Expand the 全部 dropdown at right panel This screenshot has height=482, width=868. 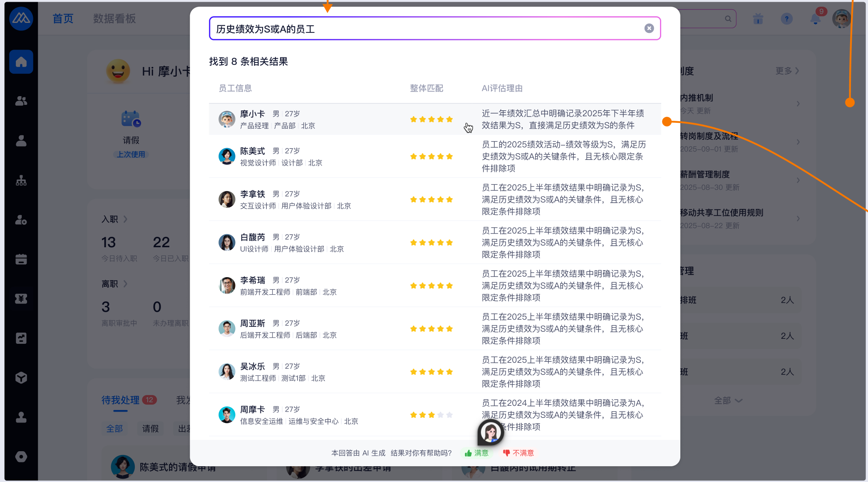(x=727, y=400)
